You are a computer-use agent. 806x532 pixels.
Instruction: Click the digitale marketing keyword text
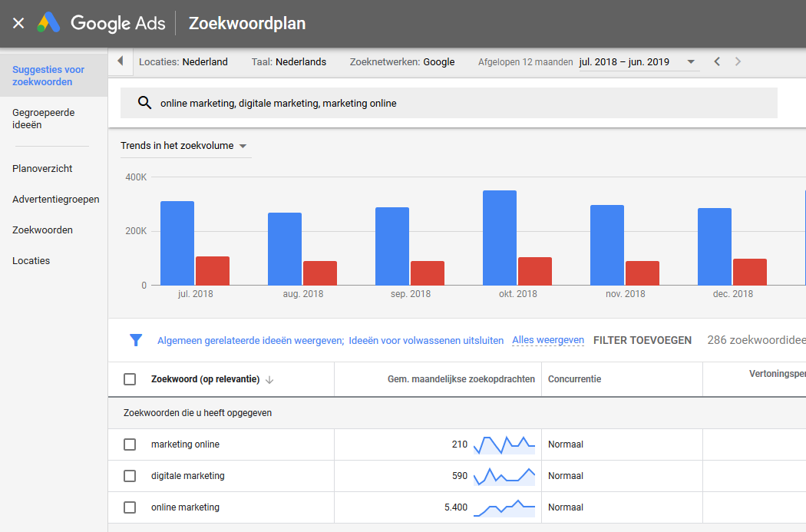(187, 476)
